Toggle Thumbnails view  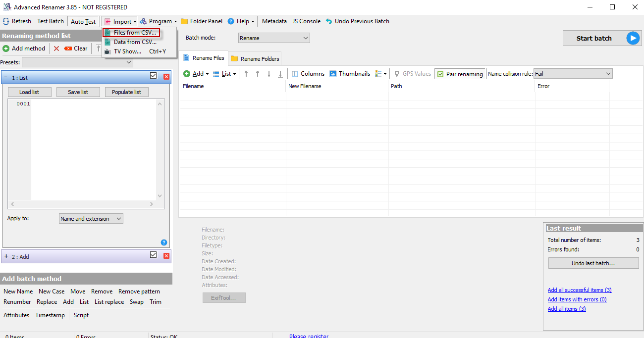tap(350, 74)
